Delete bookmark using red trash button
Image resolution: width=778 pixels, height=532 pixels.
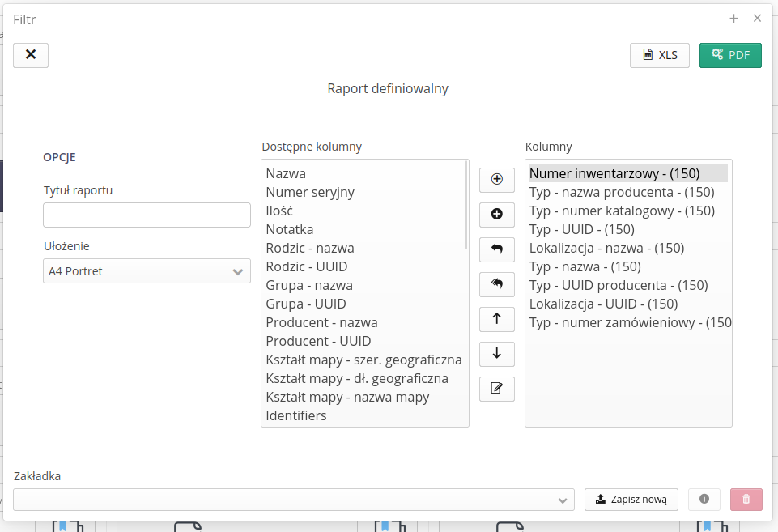(746, 500)
